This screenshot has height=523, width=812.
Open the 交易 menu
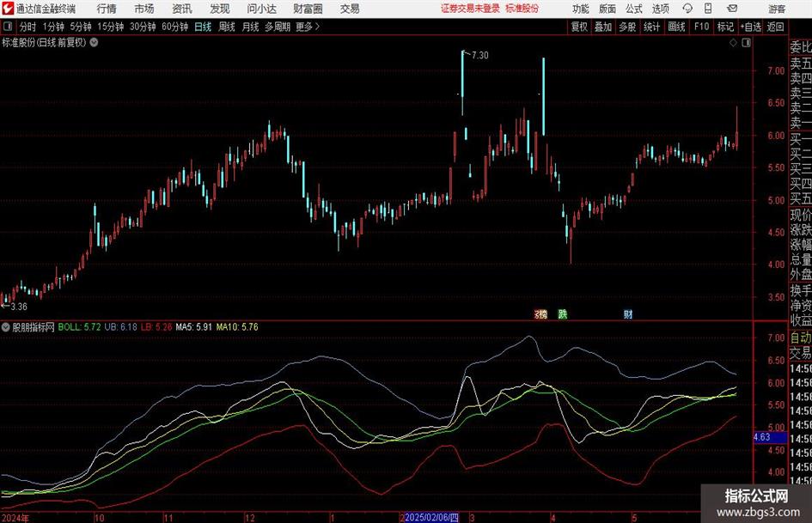[350, 9]
